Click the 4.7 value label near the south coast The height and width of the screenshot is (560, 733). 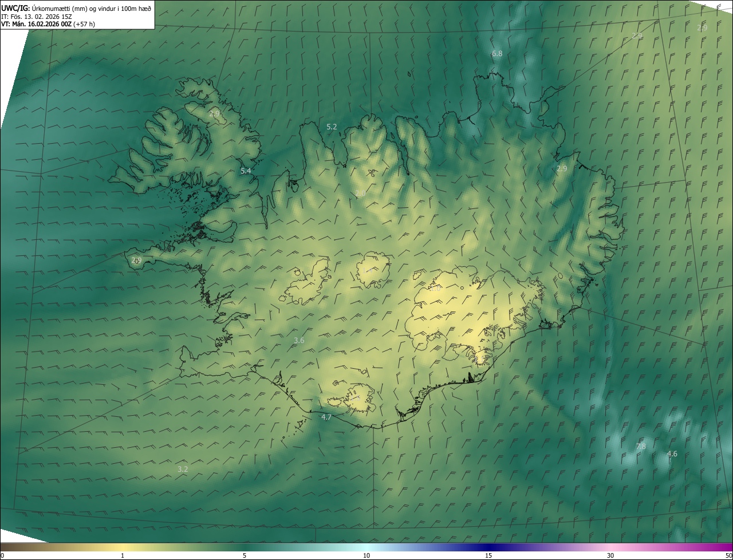coord(326,417)
